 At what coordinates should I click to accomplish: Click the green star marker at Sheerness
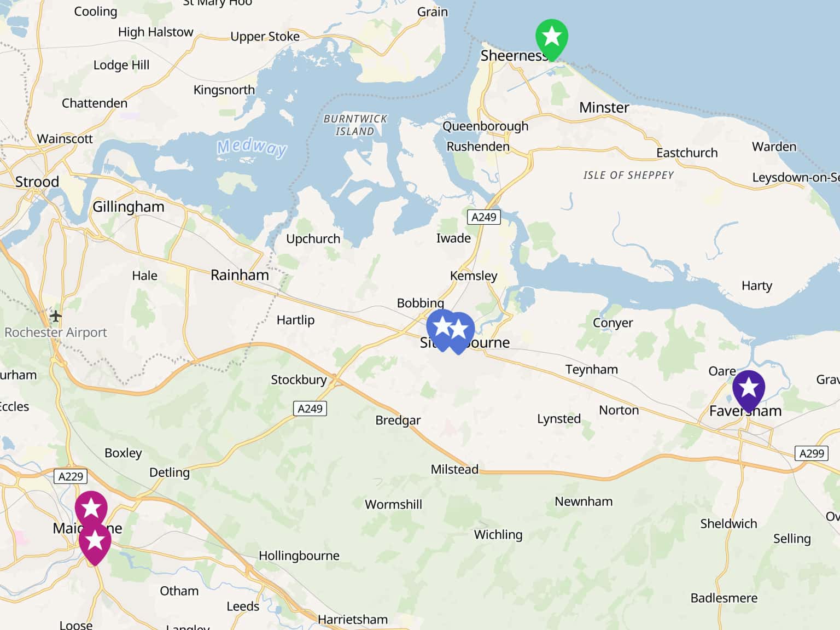pos(551,38)
